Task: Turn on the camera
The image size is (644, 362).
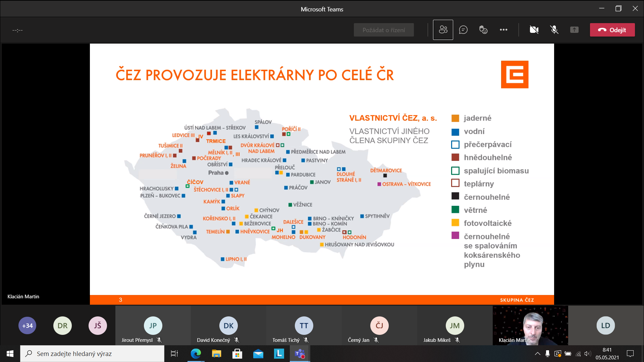Action: click(534, 30)
